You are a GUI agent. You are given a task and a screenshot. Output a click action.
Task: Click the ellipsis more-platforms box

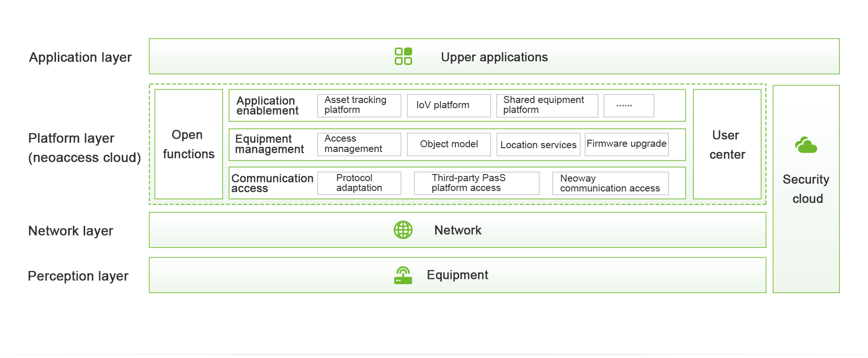click(629, 105)
